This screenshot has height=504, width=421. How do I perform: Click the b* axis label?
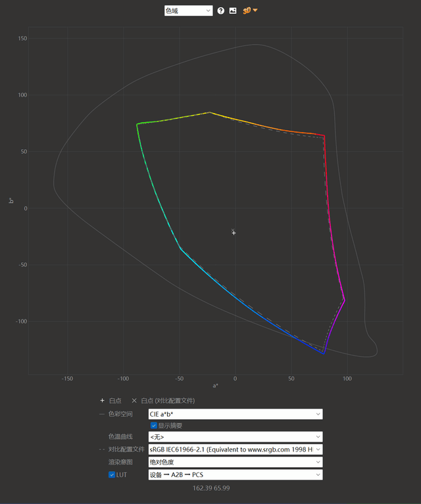tap(11, 200)
